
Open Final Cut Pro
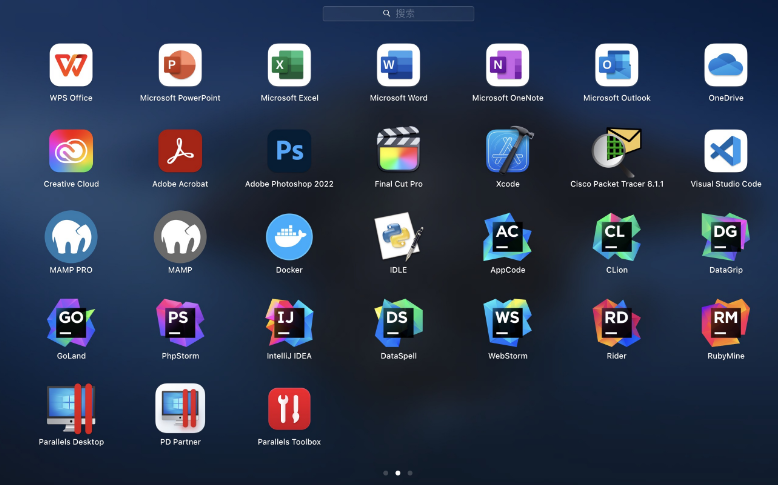tap(398, 149)
